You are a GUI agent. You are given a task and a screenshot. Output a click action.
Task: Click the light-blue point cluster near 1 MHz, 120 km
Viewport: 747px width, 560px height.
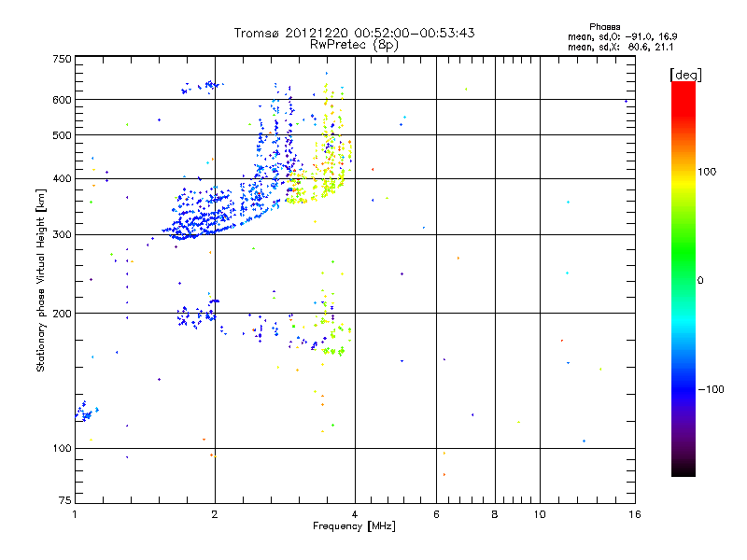[86, 412]
